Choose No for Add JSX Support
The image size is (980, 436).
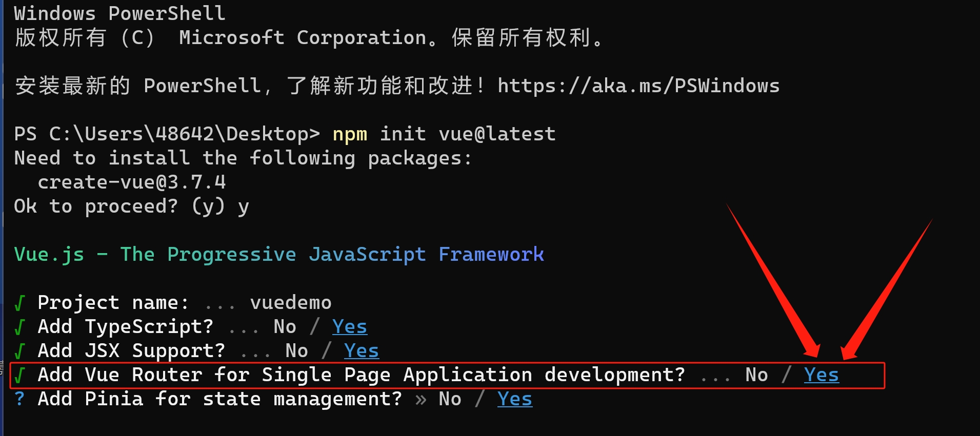(x=296, y=351)
